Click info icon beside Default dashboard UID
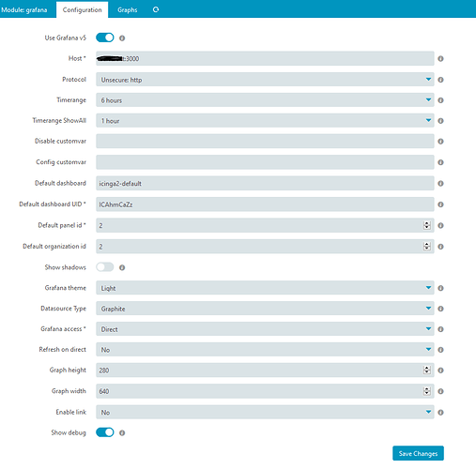Screen dimensions: 476x469 (x=440, y=204)
